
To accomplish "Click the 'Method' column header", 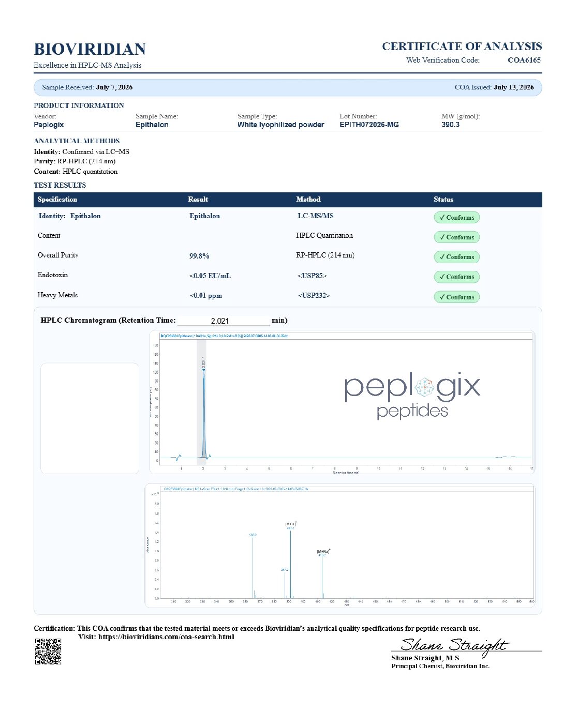I will click(308, 200).
